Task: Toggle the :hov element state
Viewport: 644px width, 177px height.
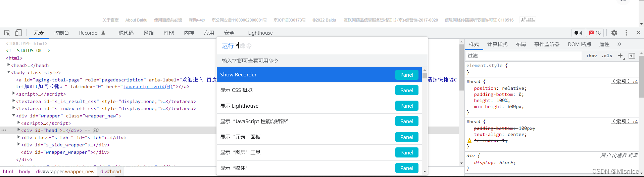Action: point(591,56)
